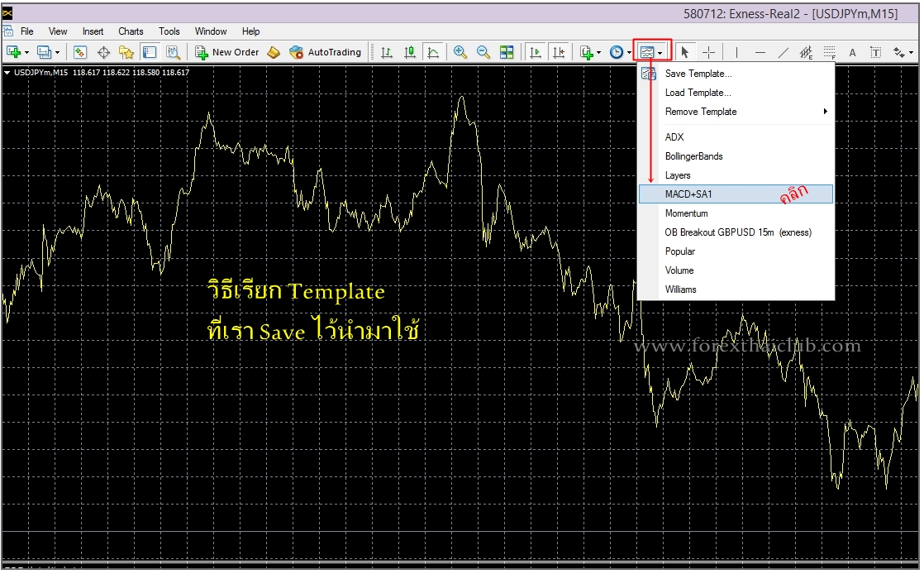Switch the chart to Line Chart view

click(433, 52)
